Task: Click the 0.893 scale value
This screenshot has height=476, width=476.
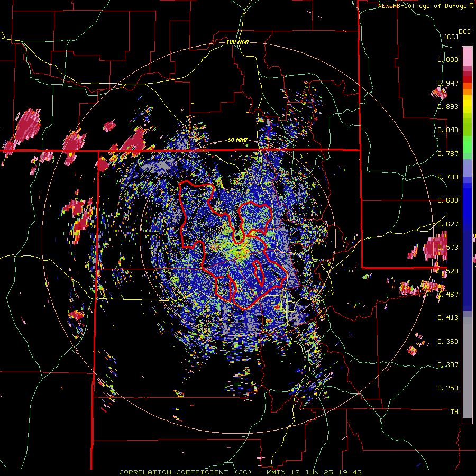Action: [x=448, y=106]
